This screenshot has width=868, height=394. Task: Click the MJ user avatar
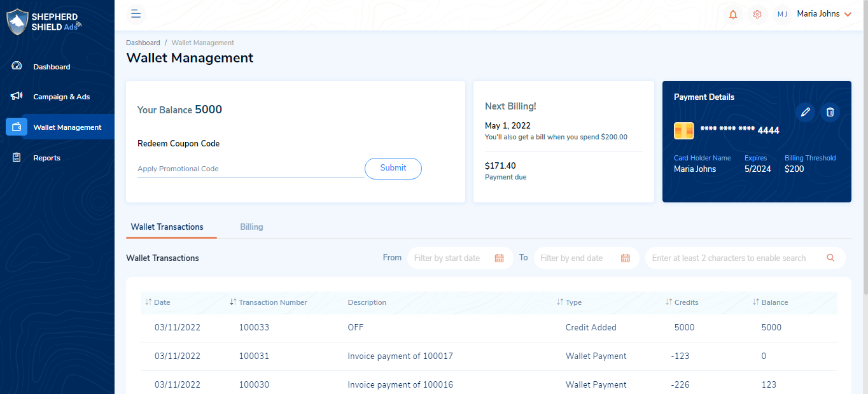coord(782,14)
